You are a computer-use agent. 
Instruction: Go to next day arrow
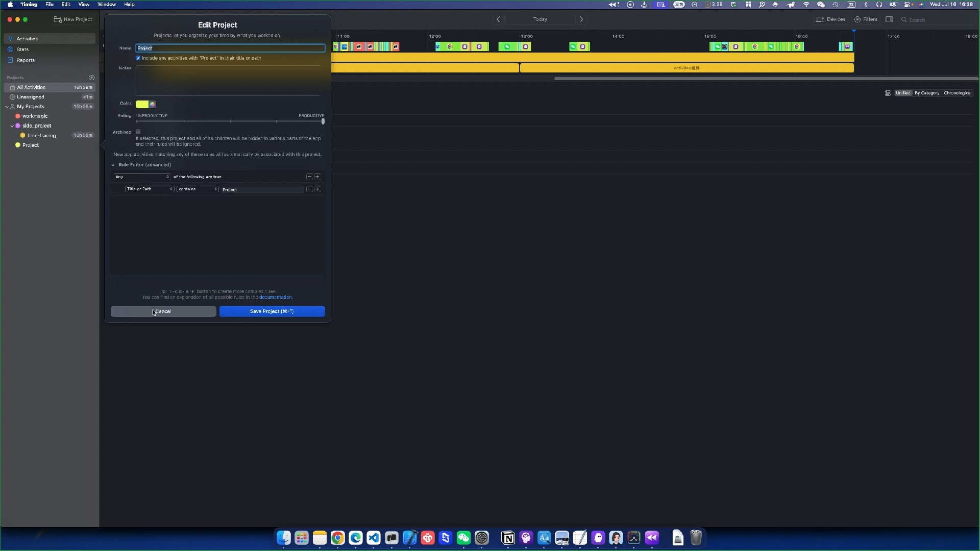pyautogui.click(x=581, y=19)
